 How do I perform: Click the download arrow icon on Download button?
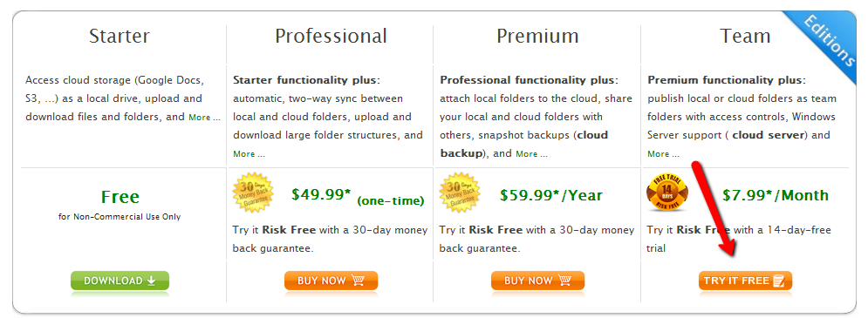tap(151, 281)
